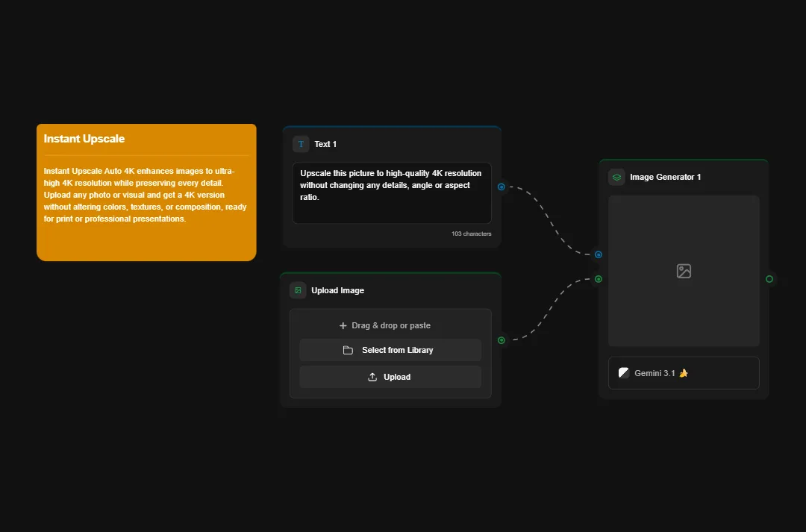806x532 pixels.
Task: Click Image Generator 1's right output connector
Action: tap(769, 279)
